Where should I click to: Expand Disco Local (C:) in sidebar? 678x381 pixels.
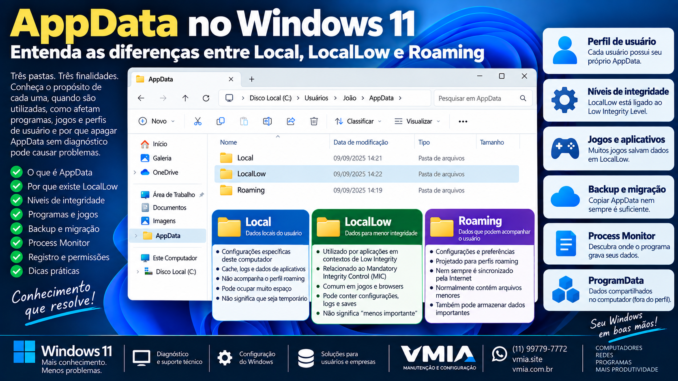pos(138,272)
